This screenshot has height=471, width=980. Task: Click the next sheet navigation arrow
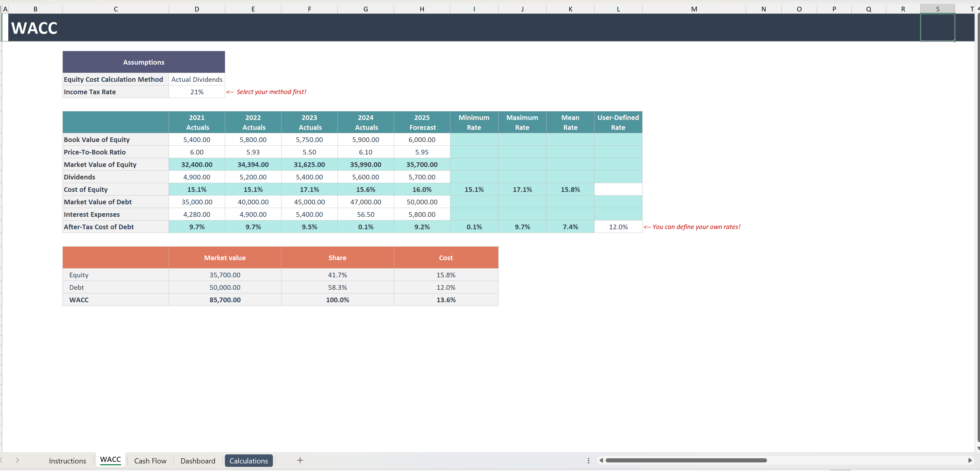coord(17,460)
